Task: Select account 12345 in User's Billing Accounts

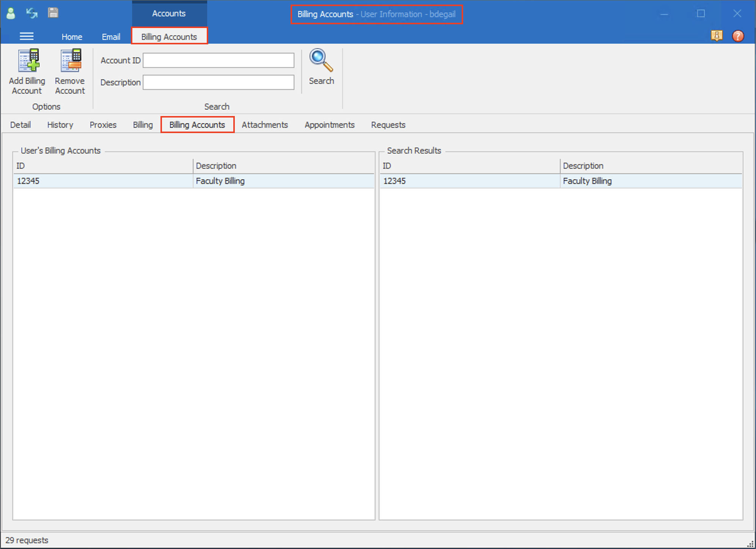Action: coord(102,181)
